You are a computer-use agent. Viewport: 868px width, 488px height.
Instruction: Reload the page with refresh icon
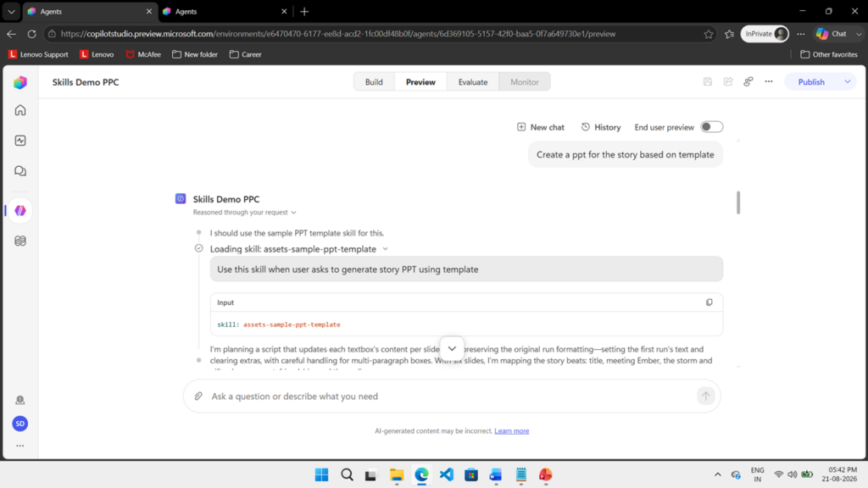(31, 34)
